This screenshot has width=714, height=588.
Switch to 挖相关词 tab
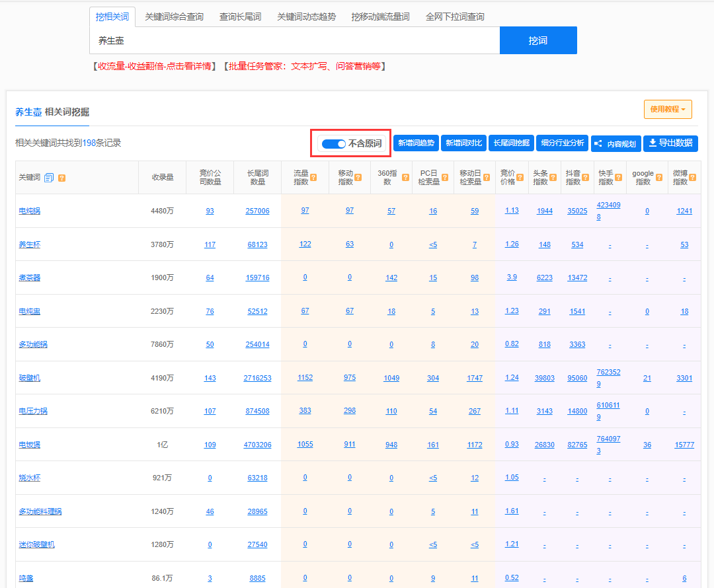[112, 17]
